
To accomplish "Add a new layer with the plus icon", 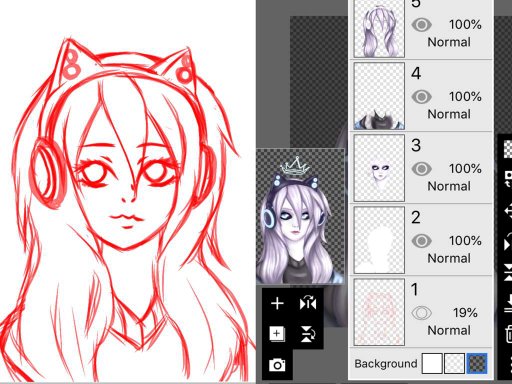I will (x=277, y=304).
